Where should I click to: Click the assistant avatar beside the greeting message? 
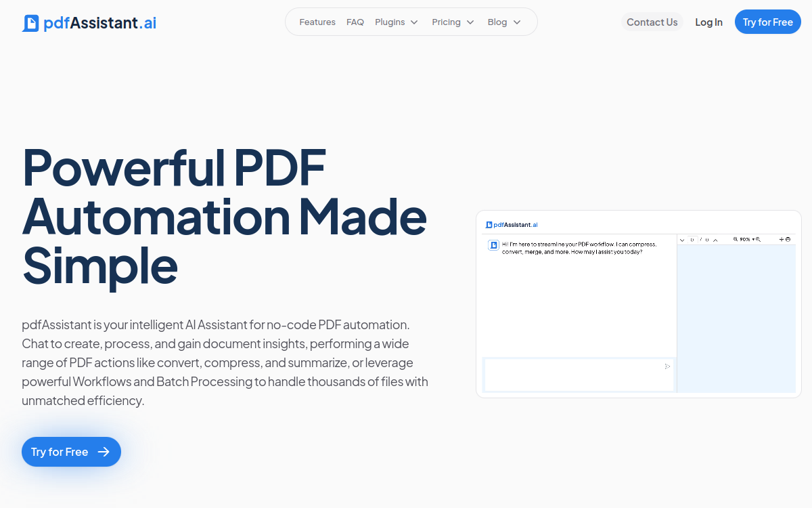click(493, 245)
